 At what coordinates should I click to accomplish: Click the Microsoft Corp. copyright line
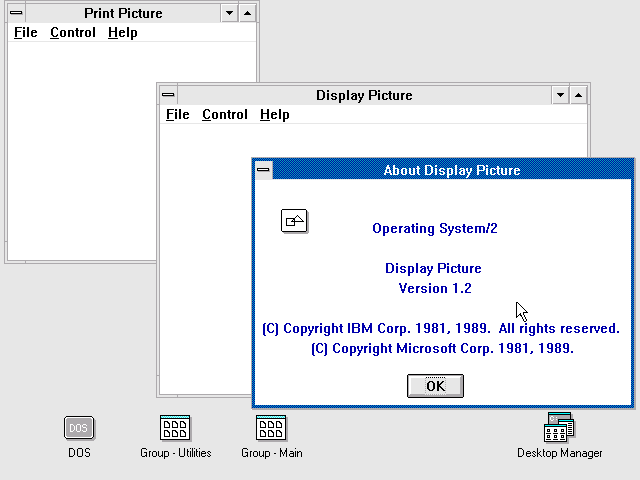click(x=442, y=349)
